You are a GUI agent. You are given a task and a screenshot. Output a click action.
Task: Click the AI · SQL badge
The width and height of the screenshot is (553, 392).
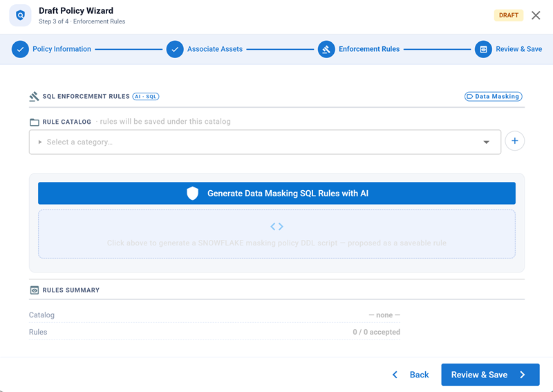pos(146,96)
